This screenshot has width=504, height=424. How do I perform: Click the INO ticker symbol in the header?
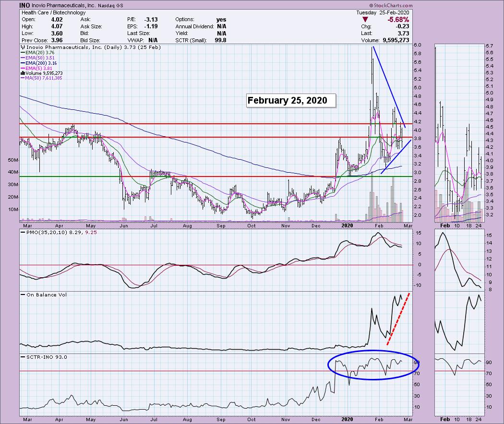[x=25, y=5]
